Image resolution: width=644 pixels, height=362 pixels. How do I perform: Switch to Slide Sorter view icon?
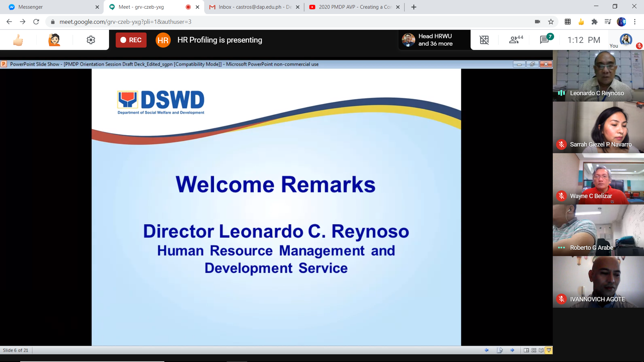click(x=534, y=350)
